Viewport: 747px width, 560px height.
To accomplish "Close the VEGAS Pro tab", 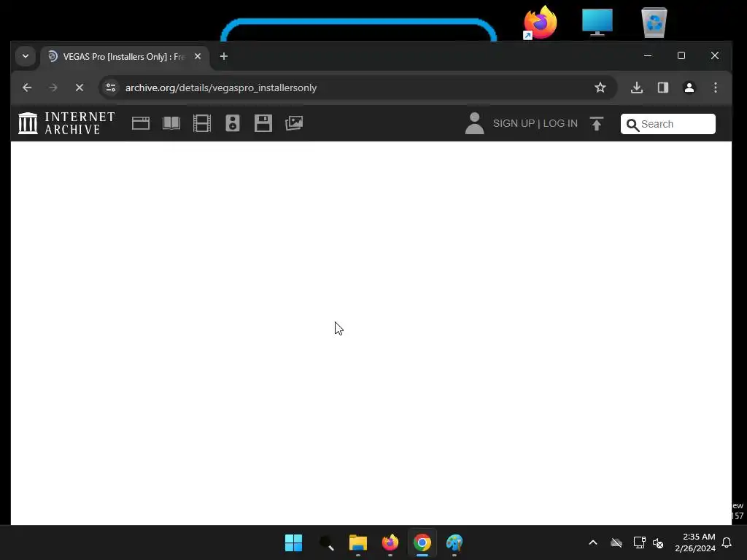I will (x=198, y=56).
